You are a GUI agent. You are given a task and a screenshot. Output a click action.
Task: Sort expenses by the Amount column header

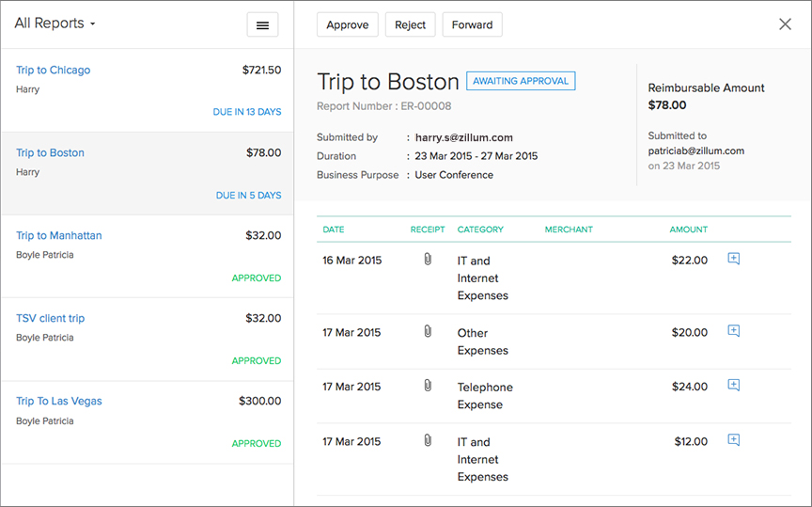tap(688, 230)
